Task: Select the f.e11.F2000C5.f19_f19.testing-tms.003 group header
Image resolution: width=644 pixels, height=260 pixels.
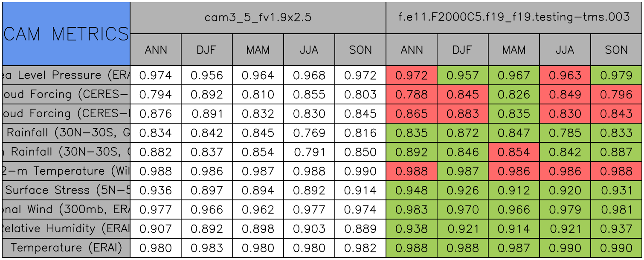Action: click(x=514, y=17)
